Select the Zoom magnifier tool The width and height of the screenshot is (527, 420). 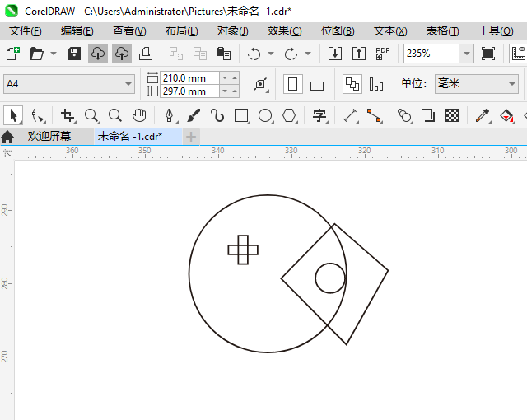91,115
